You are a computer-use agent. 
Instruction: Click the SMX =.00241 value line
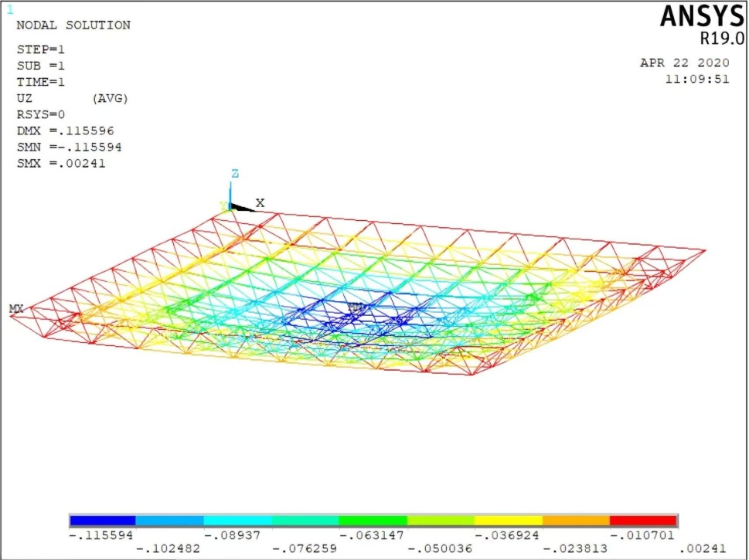click(61, 163)
